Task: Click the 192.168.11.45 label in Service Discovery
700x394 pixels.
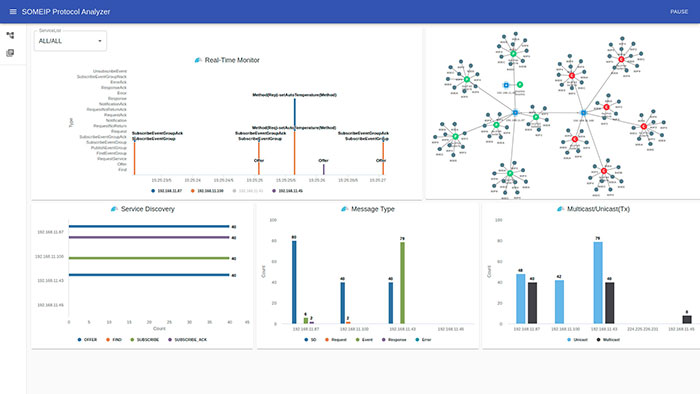Action: point(50,305)
